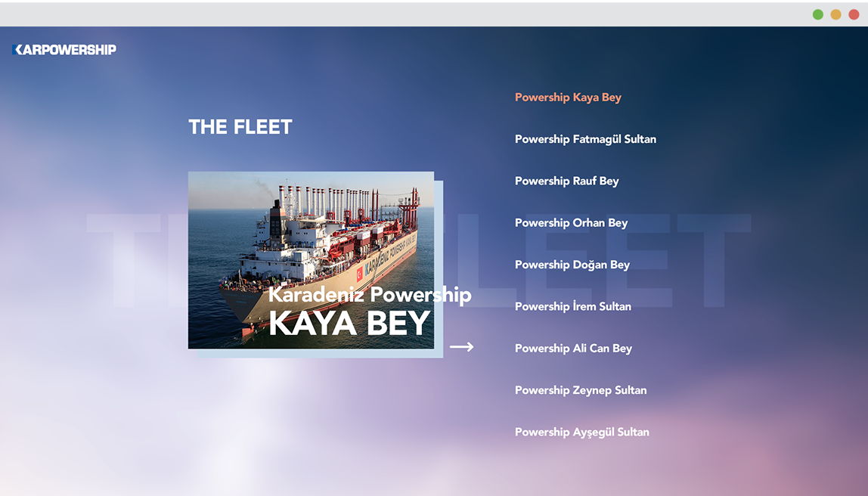The width and height of the screenshot is (868, 496).
Task: Select Powership Orhan Bey
Action: 572,223
